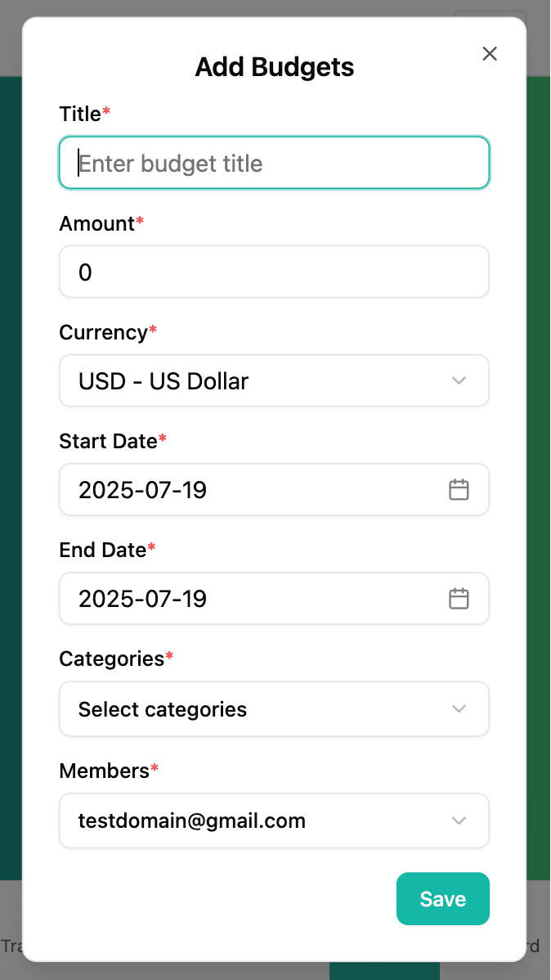
Task: Focus the Enter budget title field
Action: click(x=274, y=163)
